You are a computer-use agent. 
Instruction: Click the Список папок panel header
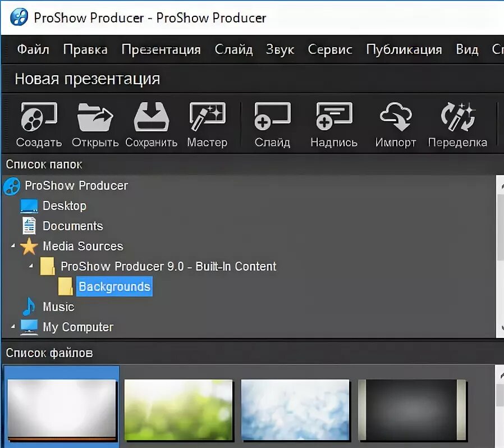[44, 164]
